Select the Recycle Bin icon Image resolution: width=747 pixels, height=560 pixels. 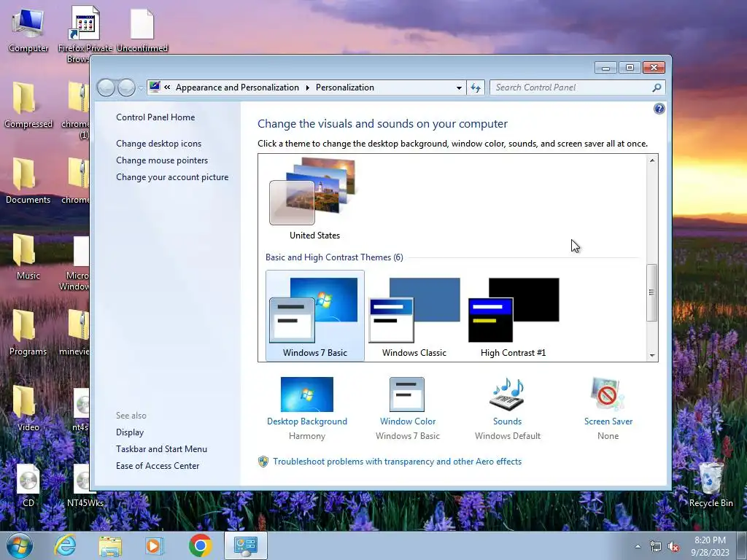pyautogui.click(x=711, y=484)
